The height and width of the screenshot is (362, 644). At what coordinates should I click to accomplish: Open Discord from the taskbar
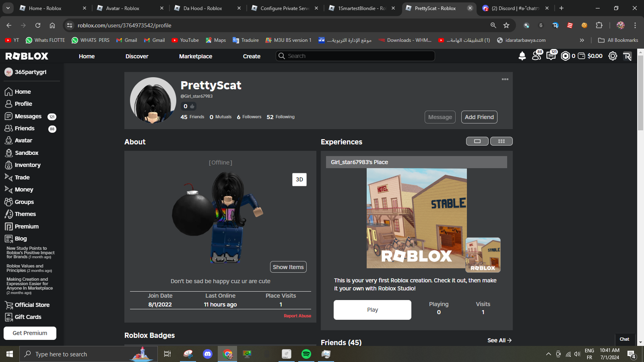pyautogui.click(x=208, y=354)
